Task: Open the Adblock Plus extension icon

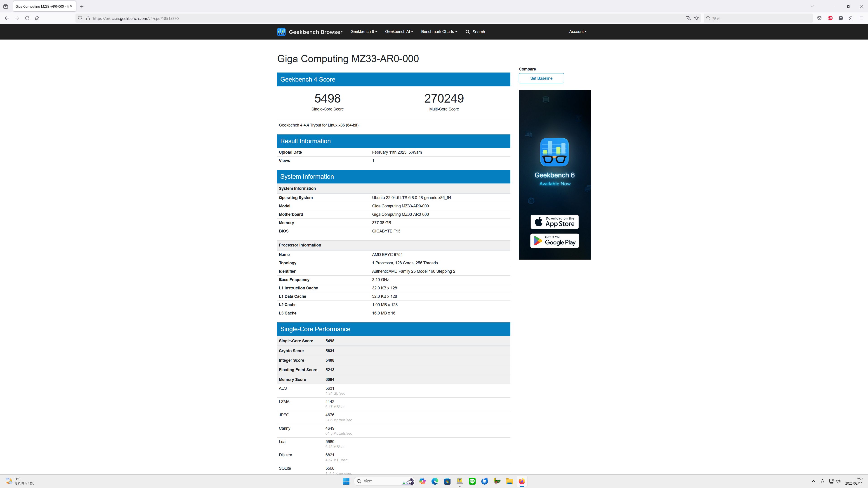Action: [830, 18]
